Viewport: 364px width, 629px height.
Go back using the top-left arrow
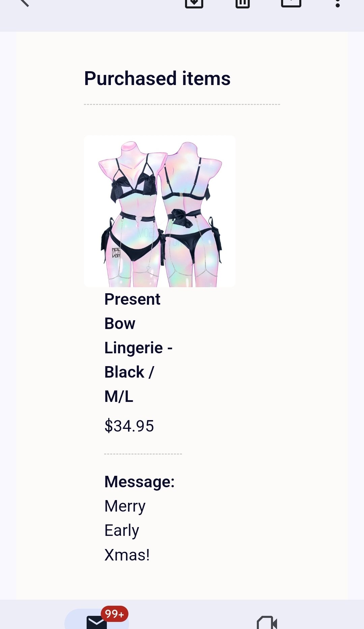click(x=24, y=3)
